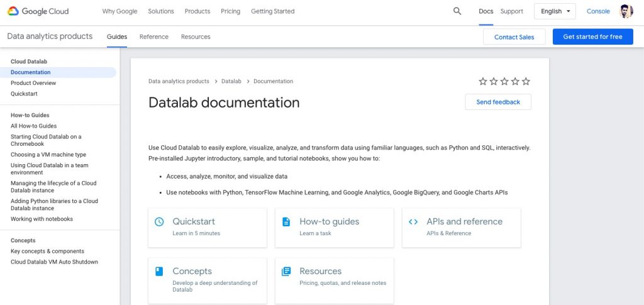The width and height of the screenshot is (644, 305).
Task: Open the user profile avatar
Action: [x=626, y=11]
